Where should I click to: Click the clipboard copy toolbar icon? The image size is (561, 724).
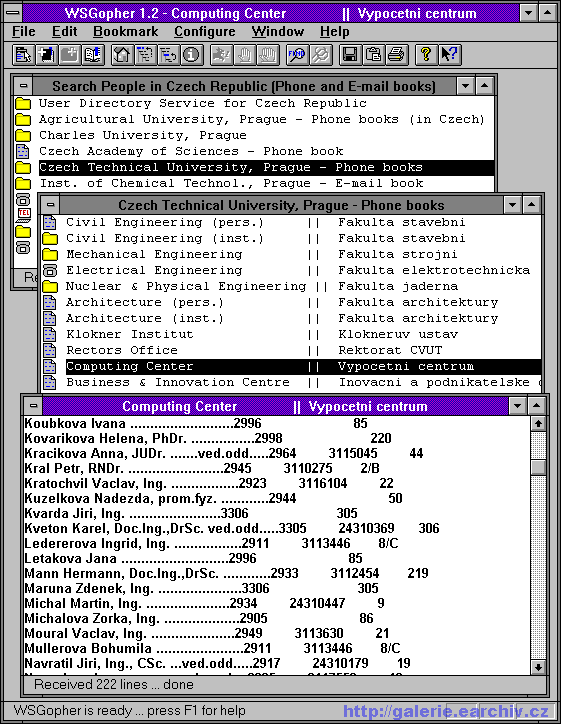coord(373,55)
